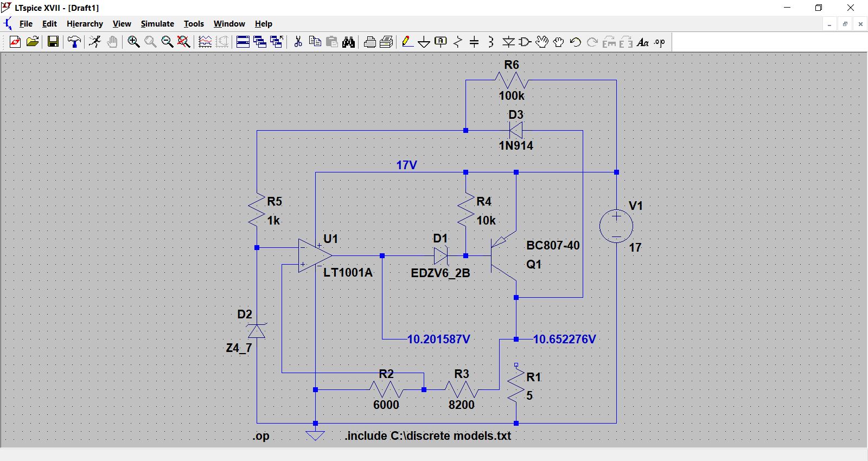Click the 100k value of resistor R6
The image size is (868, 461).
pyautogui.click(x=512, y=96)
